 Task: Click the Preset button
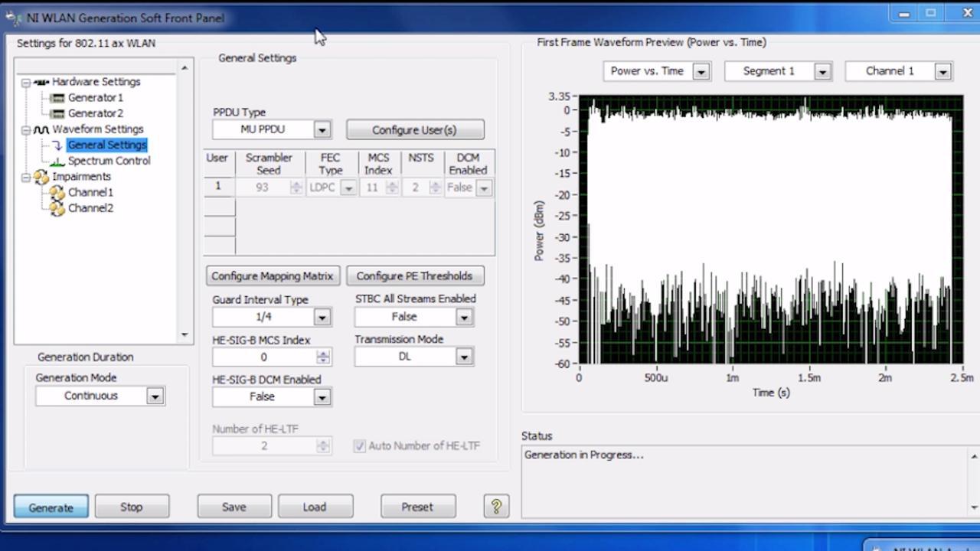point(417,507)
